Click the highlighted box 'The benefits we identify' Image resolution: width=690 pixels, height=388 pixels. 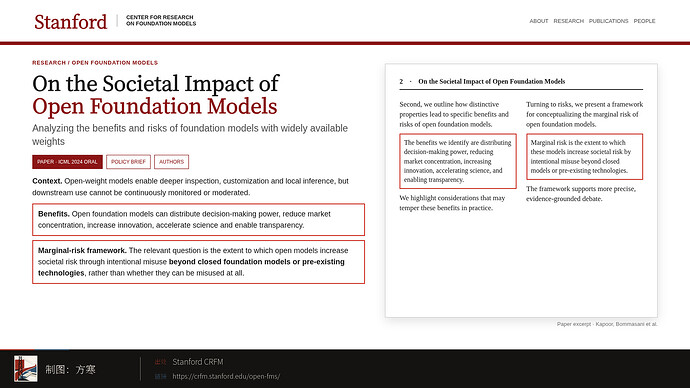click(x=458, y=161)
